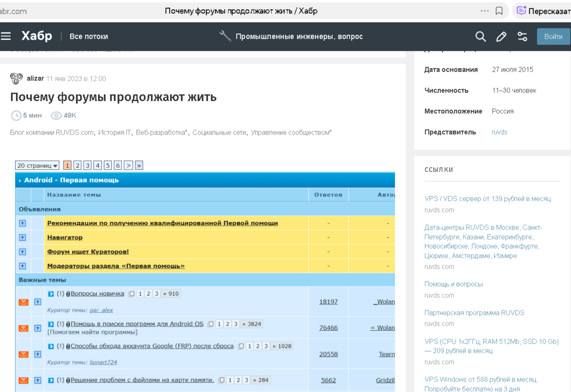Click the pencil write-post icon
Screen dimensions: 571x392
[x=501, y=37]
